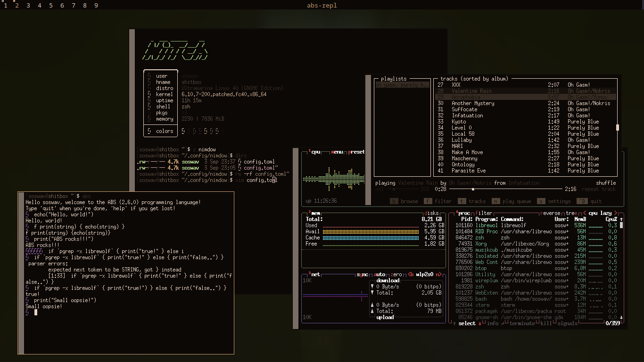The width and height of the screenshot is (644, 362).
Task: Click the kernel row in fetch output
Action: [207, 94]
